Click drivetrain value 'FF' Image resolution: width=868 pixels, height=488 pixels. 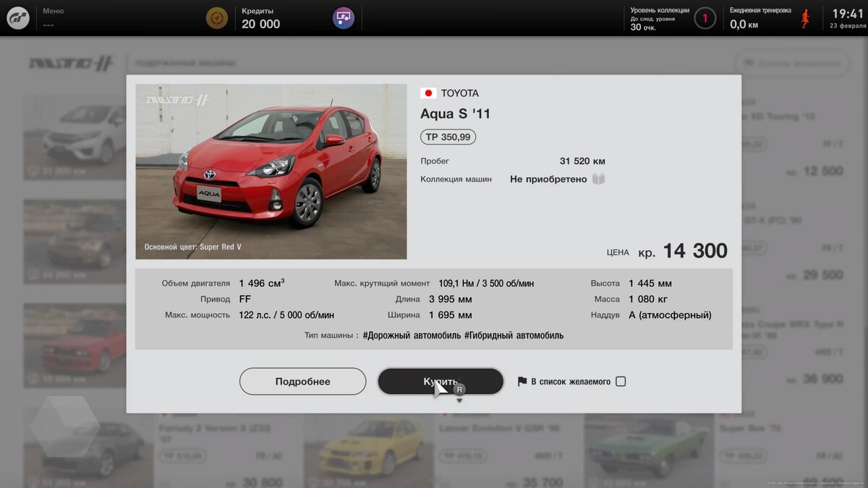245,299
